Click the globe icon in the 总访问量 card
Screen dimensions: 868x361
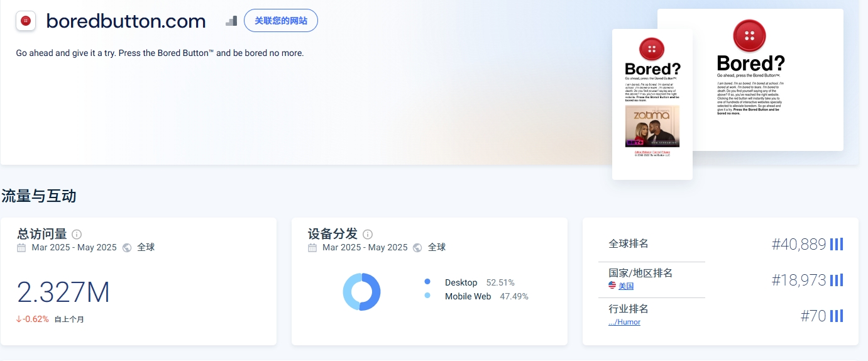128,247
